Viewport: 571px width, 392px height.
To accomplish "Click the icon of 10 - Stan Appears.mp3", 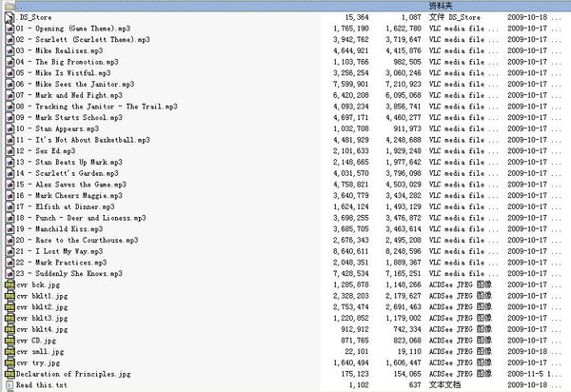I will 10,128.
